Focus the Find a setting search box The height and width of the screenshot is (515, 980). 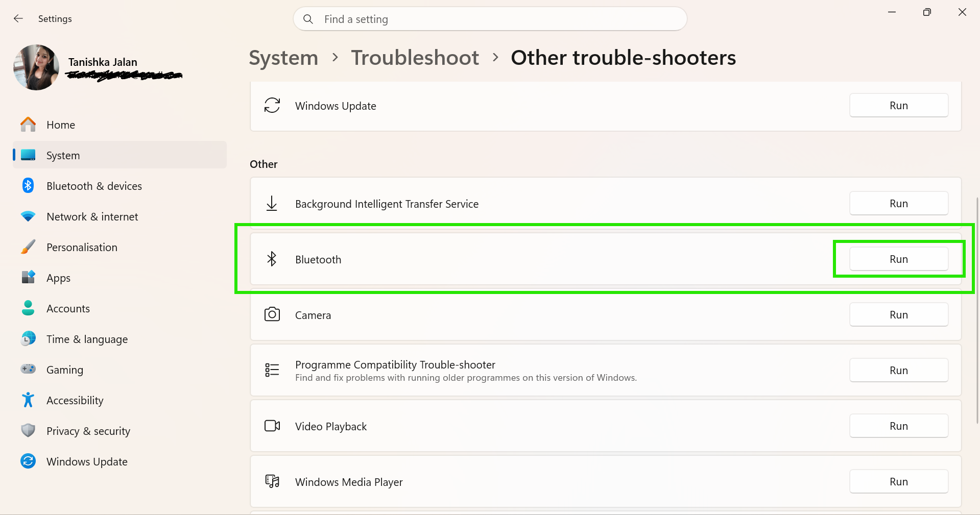coord(490,19)
